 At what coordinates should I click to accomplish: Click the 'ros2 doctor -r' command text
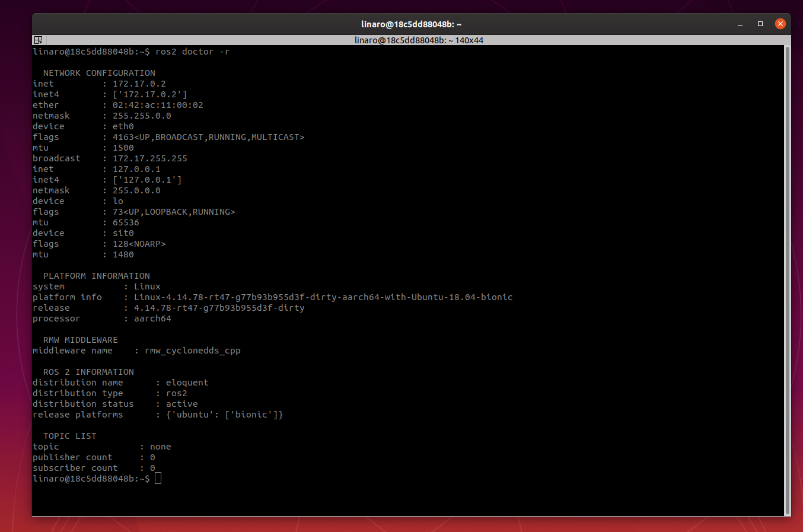coord(192,52)
